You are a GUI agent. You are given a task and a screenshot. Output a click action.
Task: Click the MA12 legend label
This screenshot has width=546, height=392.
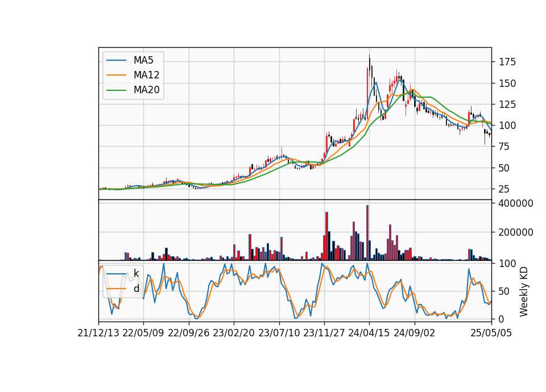coord(146,75)
